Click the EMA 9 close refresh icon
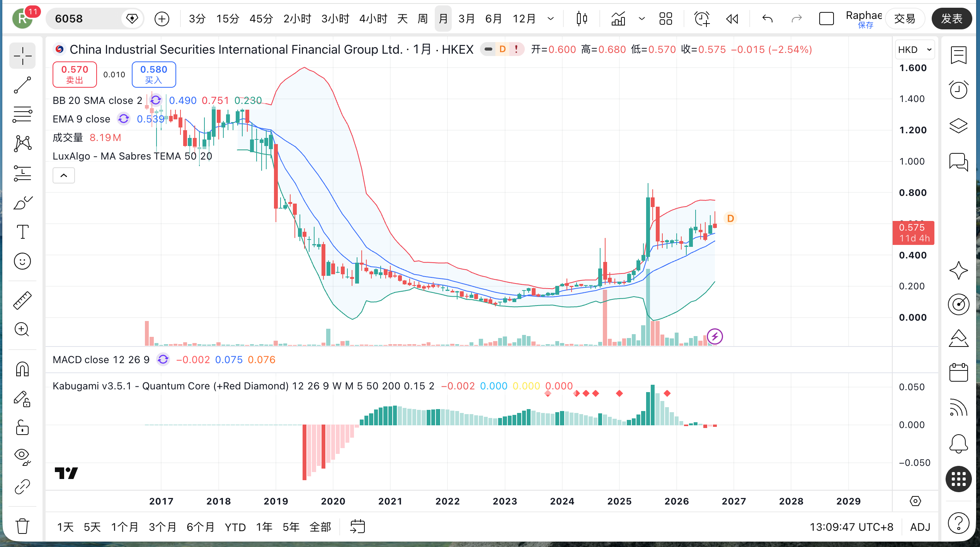The image size is (980, 547). (x=124, y=119)
